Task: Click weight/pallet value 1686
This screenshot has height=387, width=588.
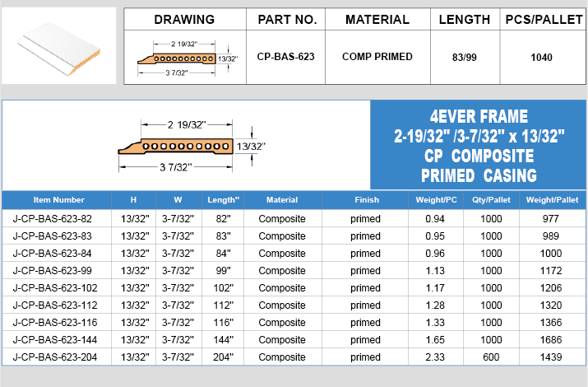Action: [550, 339]
